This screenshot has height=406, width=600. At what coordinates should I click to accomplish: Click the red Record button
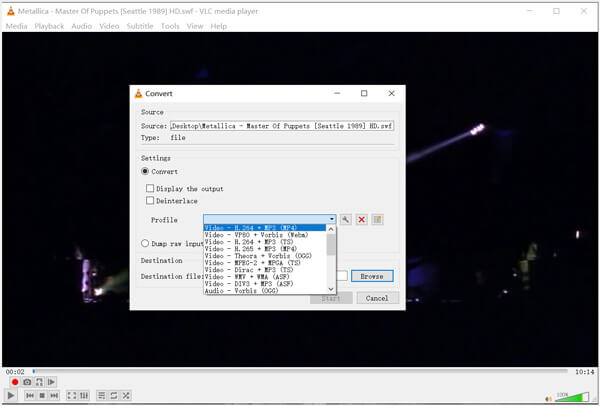pos(15,382)
